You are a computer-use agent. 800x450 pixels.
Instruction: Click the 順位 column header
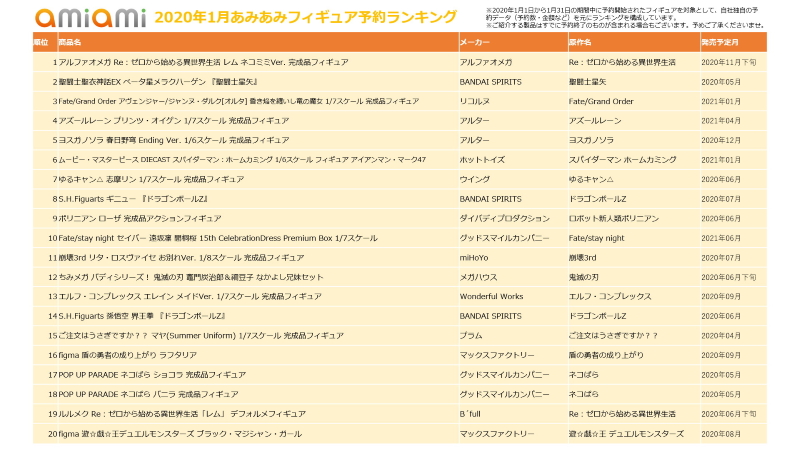coord(40,43)
